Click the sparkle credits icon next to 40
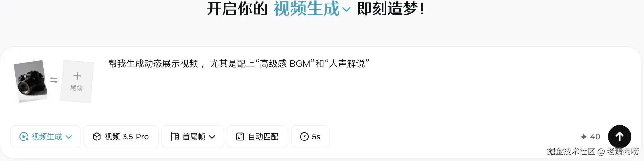The width and height of the screenshot is (644, 161). (584, 137)
